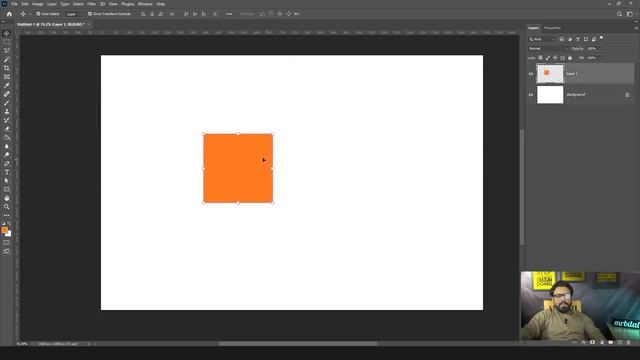The width and height of the screenshot is (640, 360).
Task: Toggle lock all padlock button
Action: click(570, 58)
